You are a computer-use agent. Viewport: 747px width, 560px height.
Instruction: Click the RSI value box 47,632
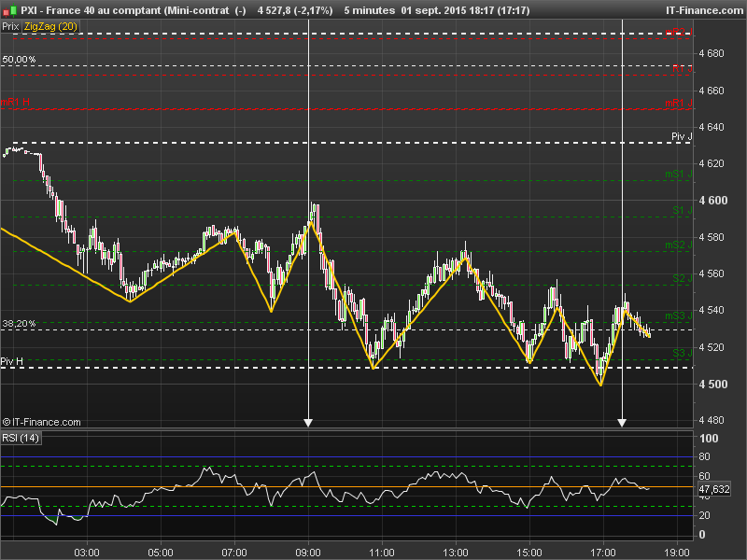(714, 489)
